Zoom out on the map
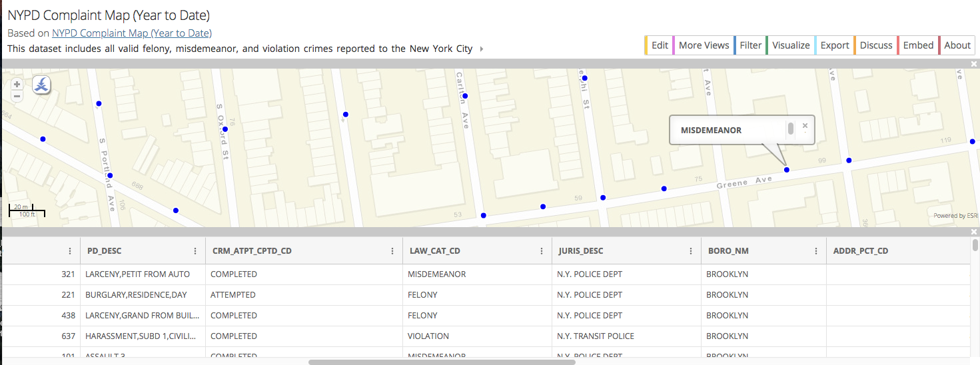Image resolution: width=980 pixels, height=365 pixels. point(17,96)
